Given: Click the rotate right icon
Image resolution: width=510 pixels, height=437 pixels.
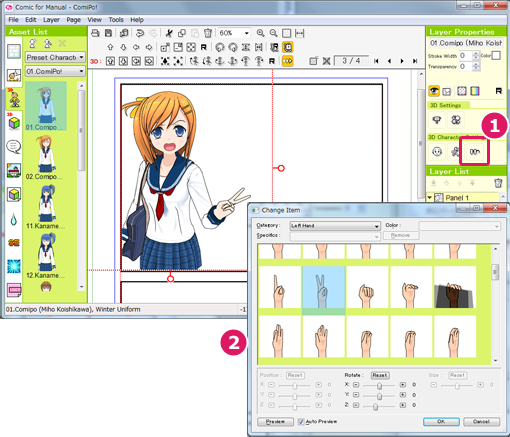Looking at the screenshot, I should (x=233, y=47).
